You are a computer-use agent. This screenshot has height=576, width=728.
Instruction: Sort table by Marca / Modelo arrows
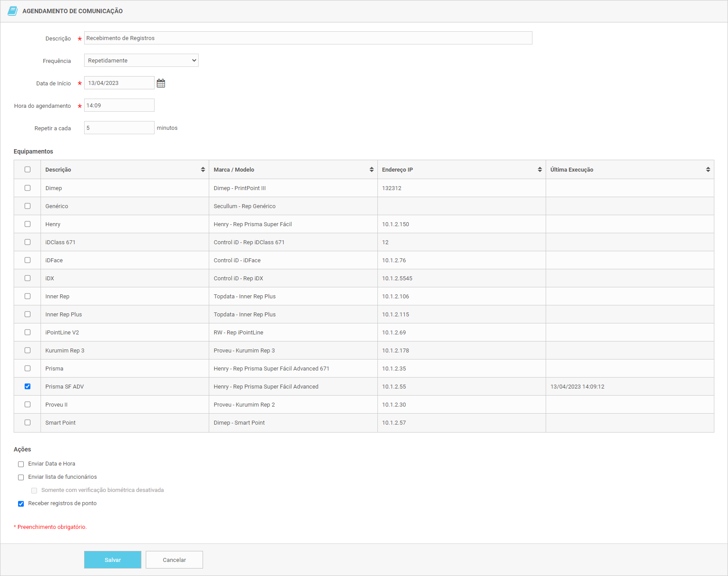point(371,169)
